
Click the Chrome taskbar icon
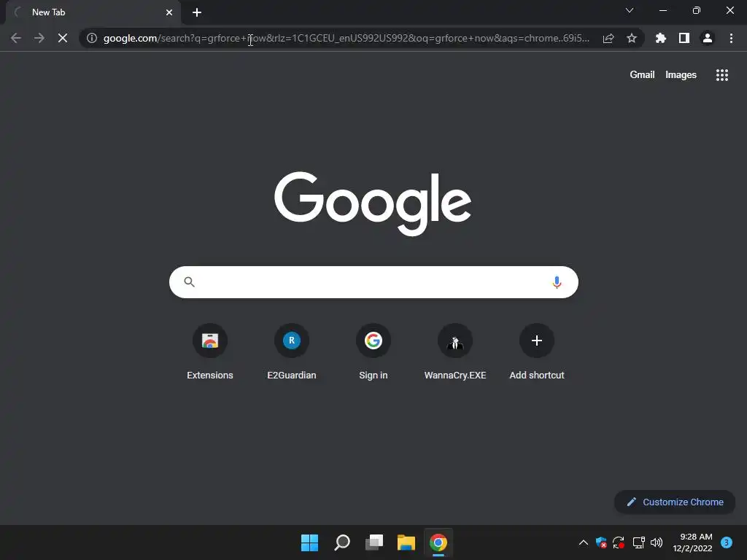pyautogui.click(x=438, y=542)
